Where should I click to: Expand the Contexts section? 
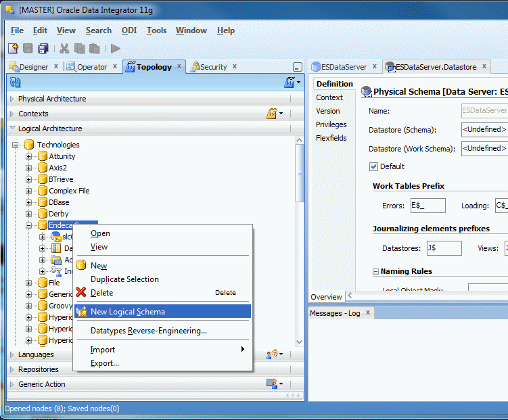click(12, 114)
